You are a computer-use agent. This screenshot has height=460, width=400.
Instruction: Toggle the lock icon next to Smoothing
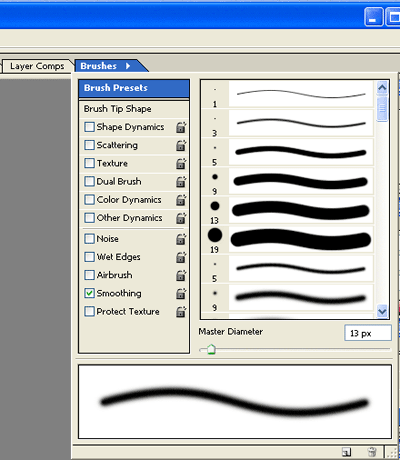pyautogui.click(x=181, y=293)
